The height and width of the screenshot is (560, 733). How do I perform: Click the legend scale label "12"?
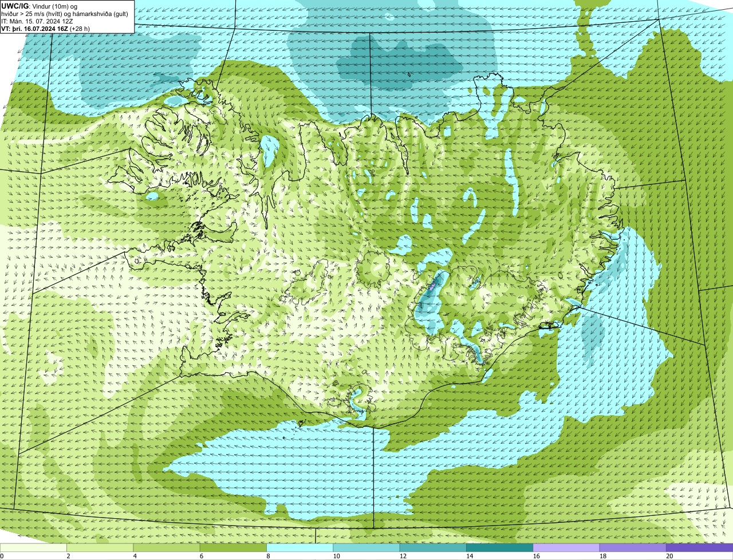[x=403, y=556]
